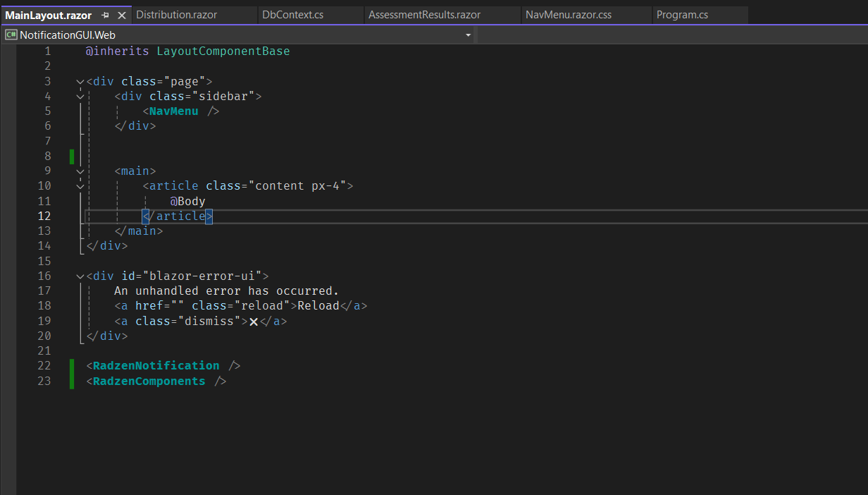Place cursor on @Body
This screenshot has height=495, width=868.
187,201
